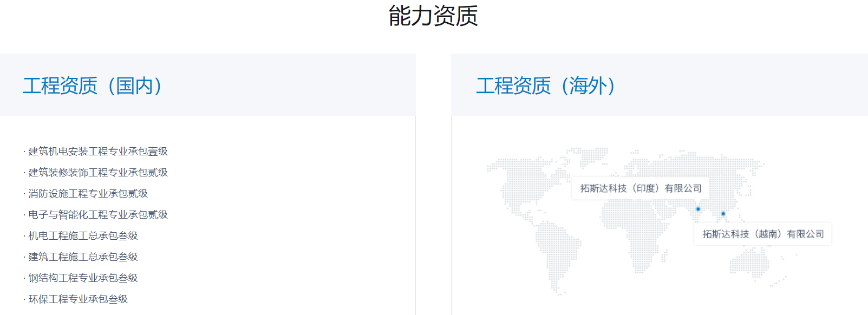Click 建筑工程施工总承包叁级 list item

(x=81, y=257)
